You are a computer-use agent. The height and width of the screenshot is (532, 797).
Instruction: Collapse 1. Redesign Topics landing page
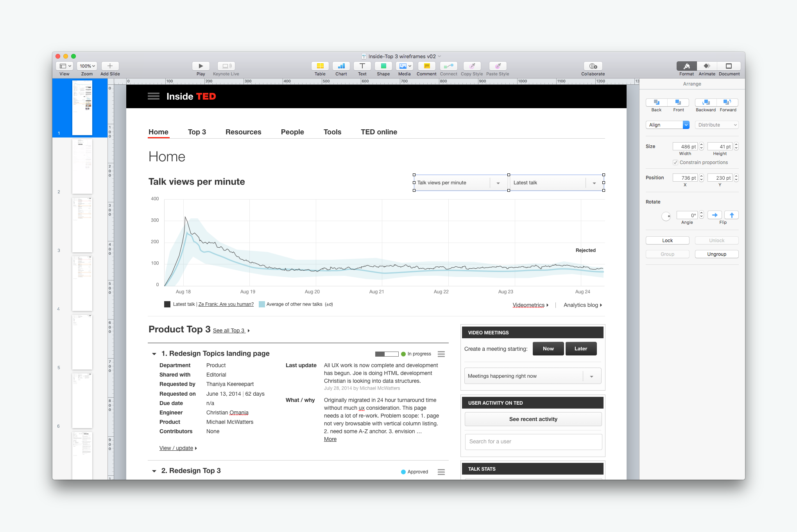coord(154,354)
